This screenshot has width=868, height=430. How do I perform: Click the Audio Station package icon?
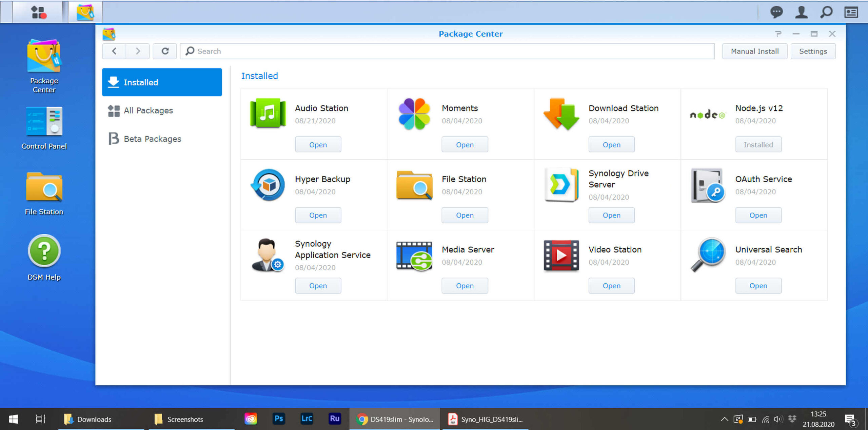268,113
